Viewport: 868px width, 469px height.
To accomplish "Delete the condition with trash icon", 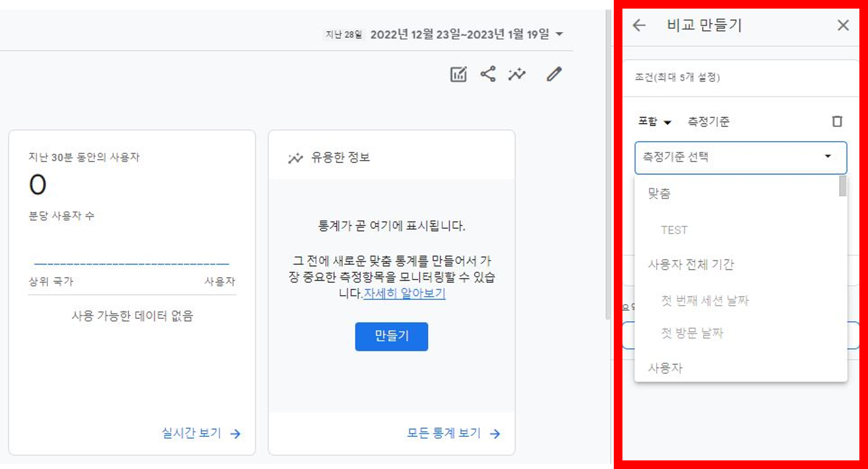I will pos(837,122).
